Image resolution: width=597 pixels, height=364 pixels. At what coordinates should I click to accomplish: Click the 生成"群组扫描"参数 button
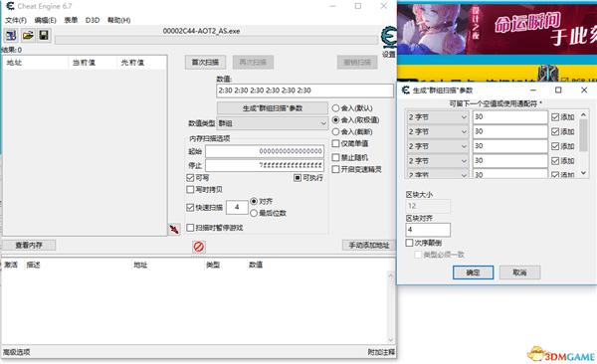273,108
